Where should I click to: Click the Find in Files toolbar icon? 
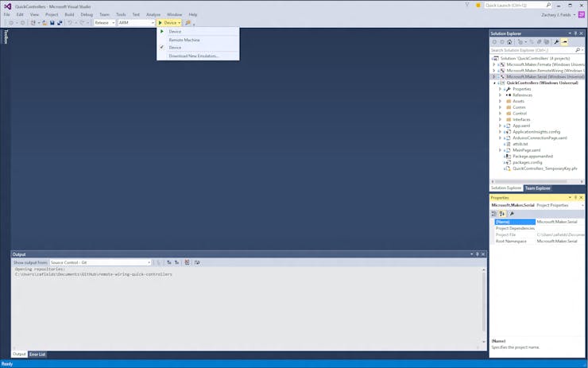pyautogui.click(x=188, y=23)
